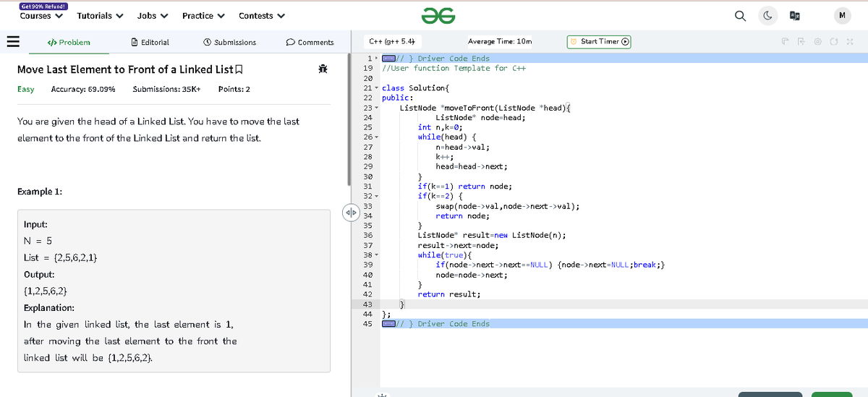Viewport: 868px width, 397px height.
Task: Collapse class Solution fold at line 21
Action: coord(376,88)
